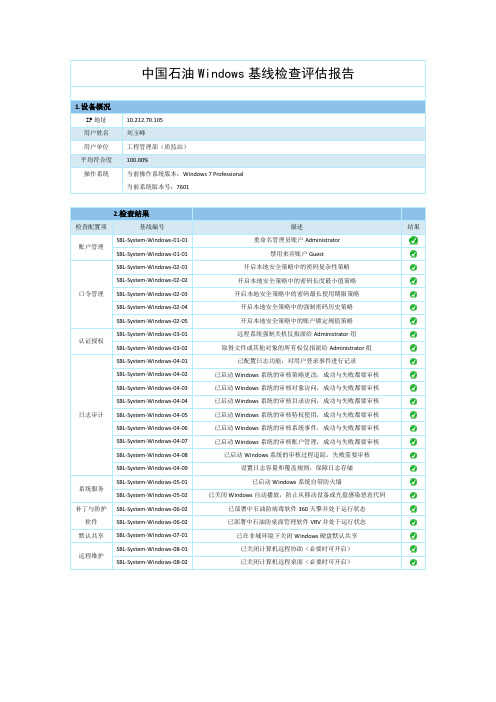The height and width of the screenshot is (702, 496).
Task: Click baseline code SBL-System-Windows-02-05
Action: pyautogui.click(x=152, y=321)
